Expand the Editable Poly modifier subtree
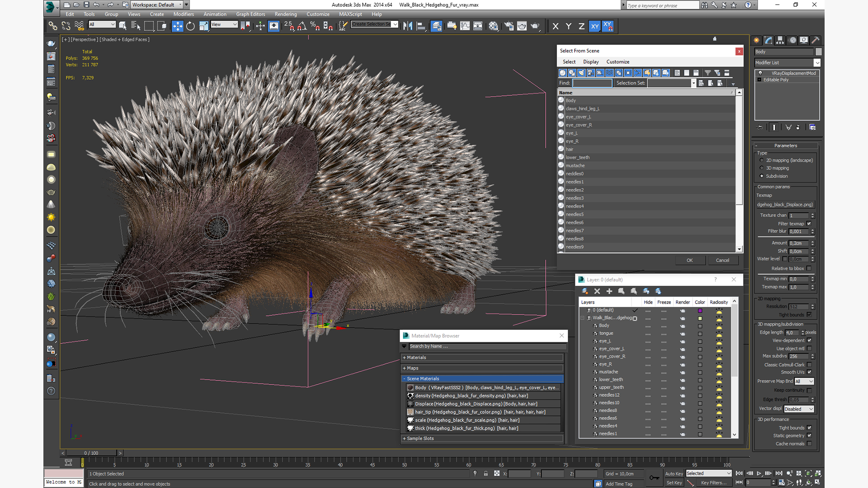 pos(759,80)
